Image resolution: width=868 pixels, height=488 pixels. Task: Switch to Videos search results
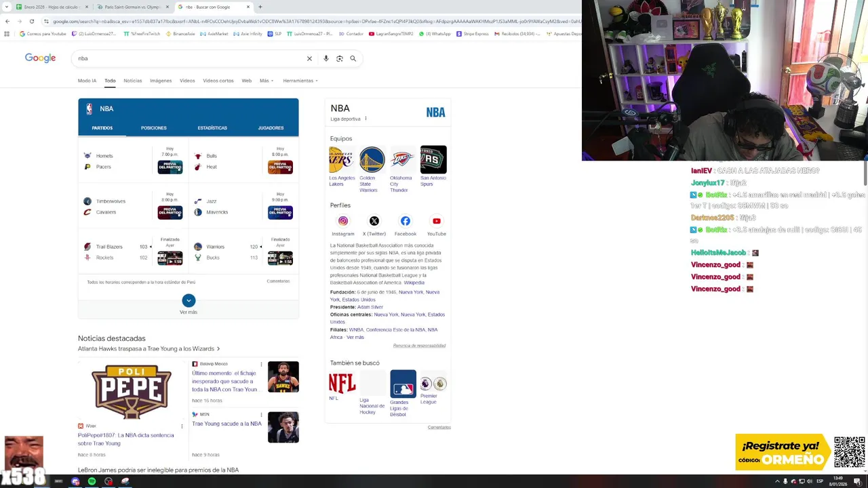pos(187,81)
